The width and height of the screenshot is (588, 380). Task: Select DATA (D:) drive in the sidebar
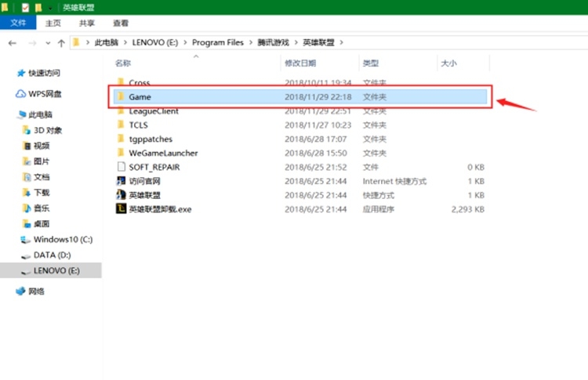[52, 255]
